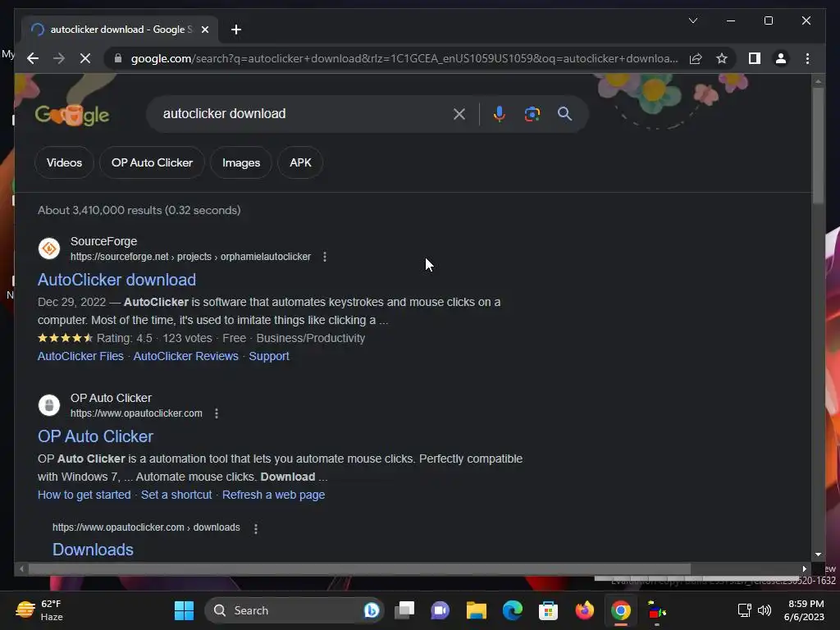Viewport: 840px width, 630px height.
Task: Click the magnifier search button
Action: pyautogui.click(x=564, y=113)
